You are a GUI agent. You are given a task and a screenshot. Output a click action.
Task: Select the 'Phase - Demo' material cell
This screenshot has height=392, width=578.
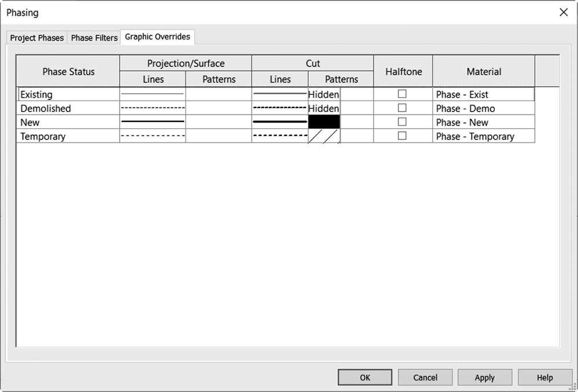pyautogui.click(x=484, y=109)
